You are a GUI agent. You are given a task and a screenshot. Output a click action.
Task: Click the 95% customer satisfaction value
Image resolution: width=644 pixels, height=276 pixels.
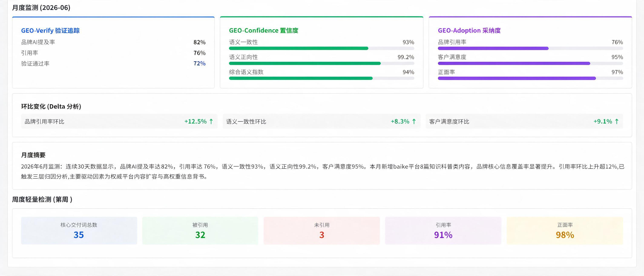click(617, 57)
